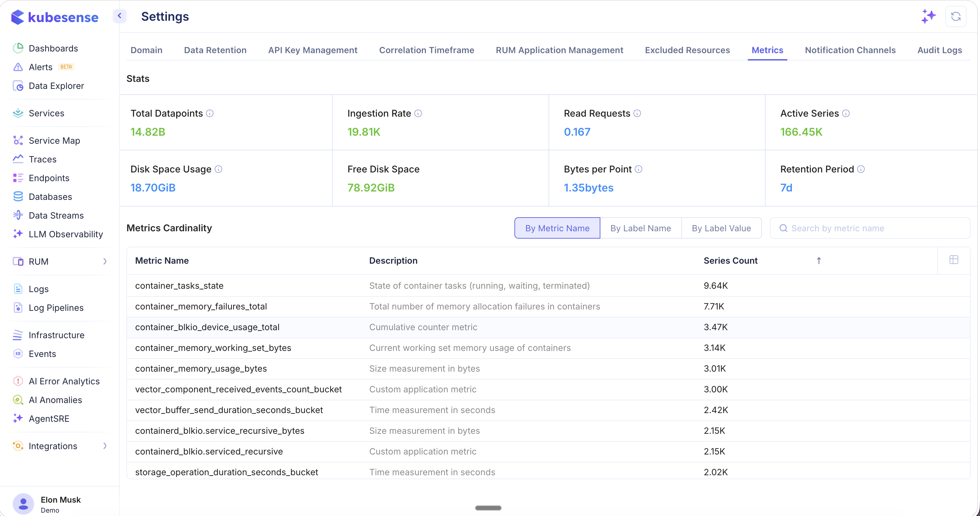Click containerd_blkio.service_recursive_bytes metric
Screen dimensions: 980x516
tap(220, 430)
